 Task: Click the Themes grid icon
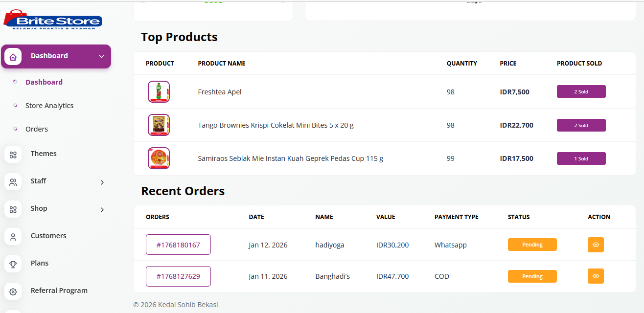click(13, 155)
